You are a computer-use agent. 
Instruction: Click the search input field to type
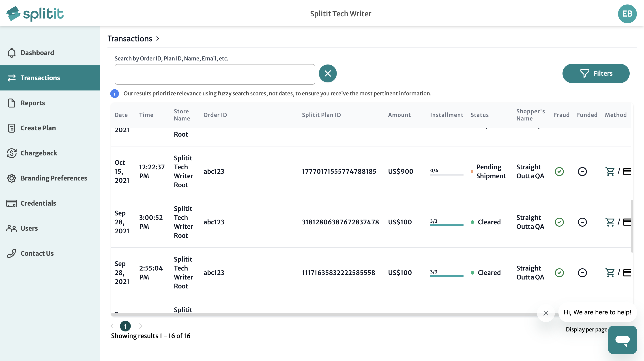click(215, 74)
